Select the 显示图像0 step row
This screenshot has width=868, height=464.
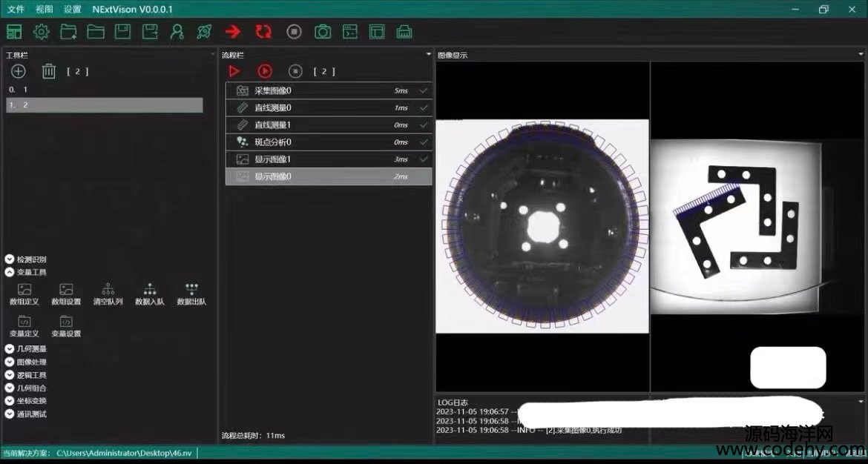click(x=329, y=176)
